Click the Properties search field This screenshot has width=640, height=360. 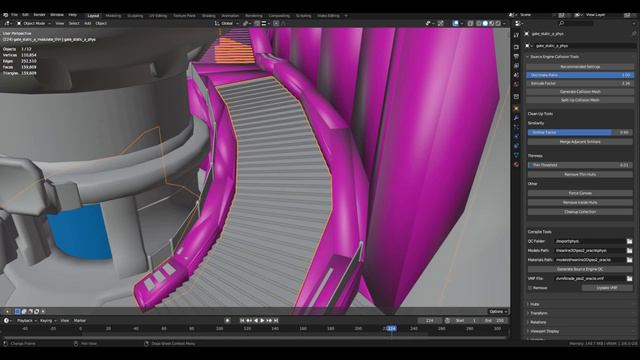coord(576,24)
